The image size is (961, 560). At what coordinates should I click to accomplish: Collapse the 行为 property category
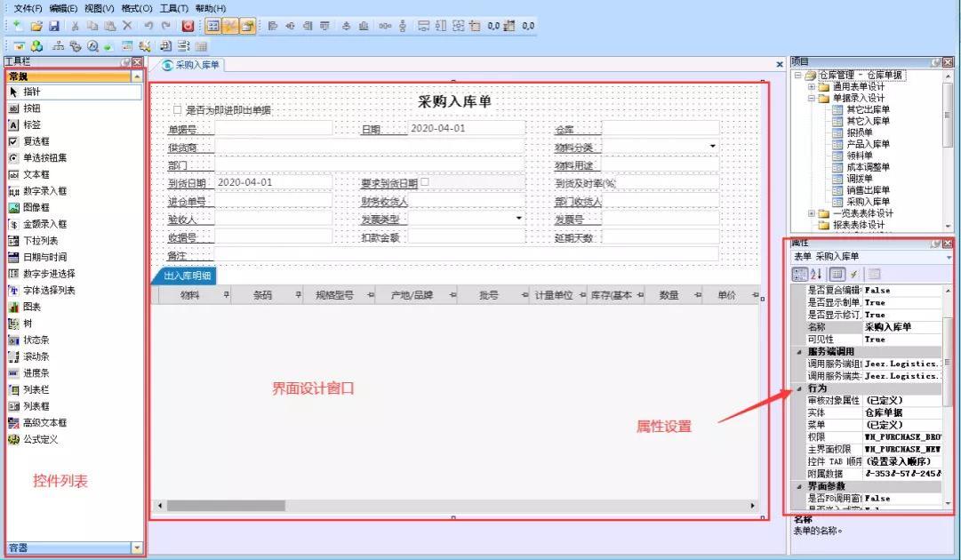[x=798, y=388]
